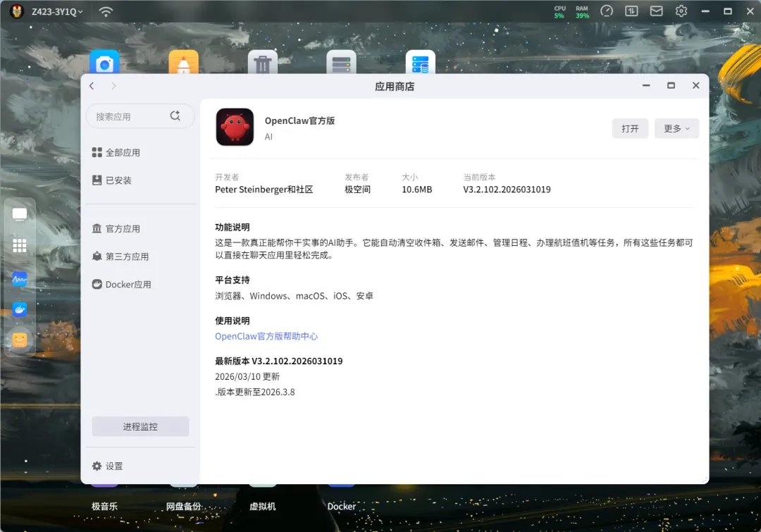Launch OpenClaw with the 打开 button
This screenshot has width=761, height=532.
coord(630,128)
